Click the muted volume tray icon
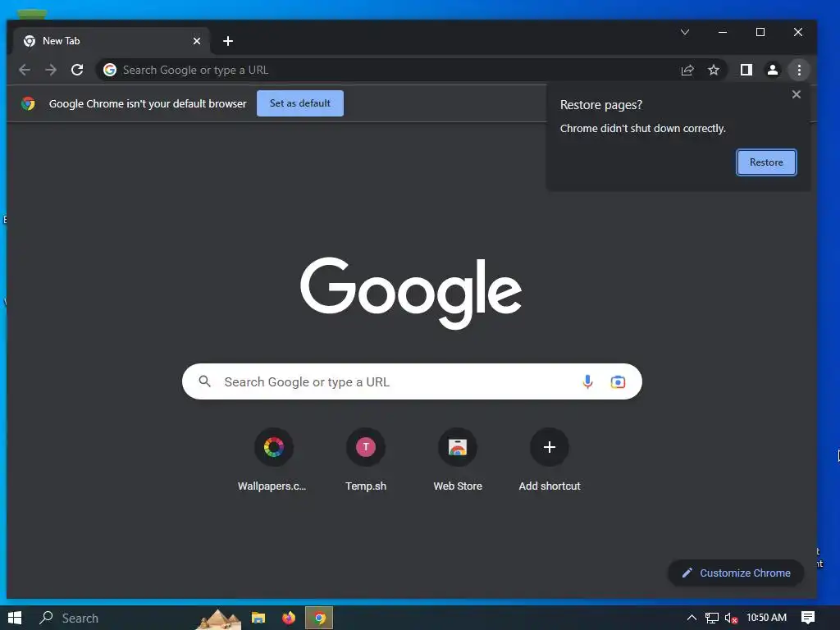This screenshot has width=840, height=630. click(731, 618)
